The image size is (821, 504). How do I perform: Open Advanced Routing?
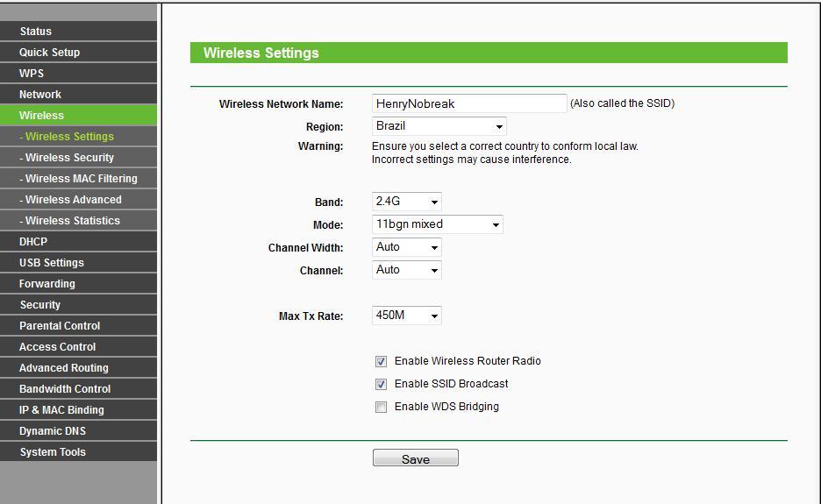pos(79,367)
